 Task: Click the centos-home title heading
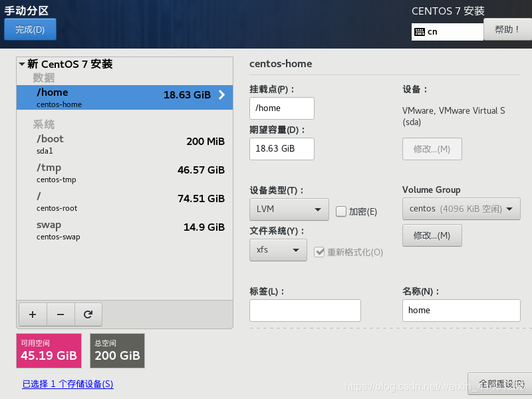(x=281, y=64)
